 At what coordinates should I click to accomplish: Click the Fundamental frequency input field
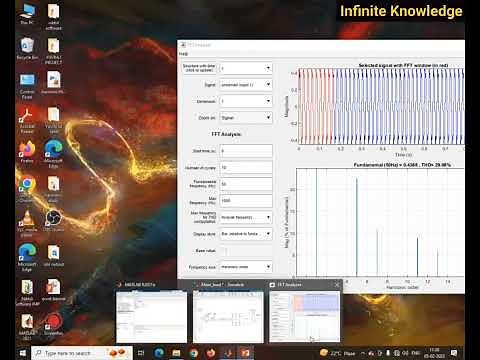pos(246,184)
